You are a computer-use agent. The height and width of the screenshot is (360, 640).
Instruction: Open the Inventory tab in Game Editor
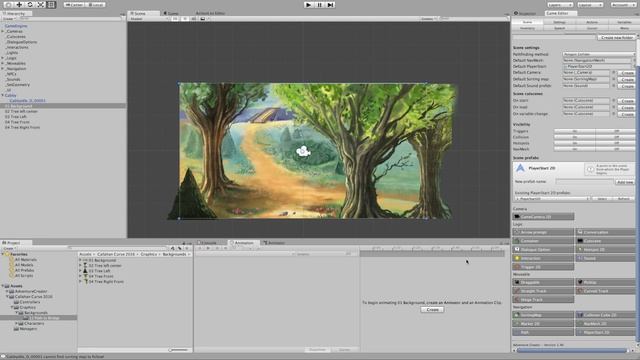click(527, 28)
